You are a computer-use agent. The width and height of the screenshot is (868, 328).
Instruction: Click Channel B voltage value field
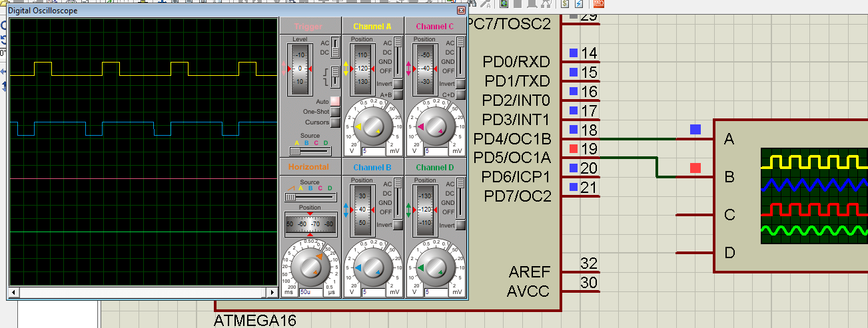pos(372,292)
